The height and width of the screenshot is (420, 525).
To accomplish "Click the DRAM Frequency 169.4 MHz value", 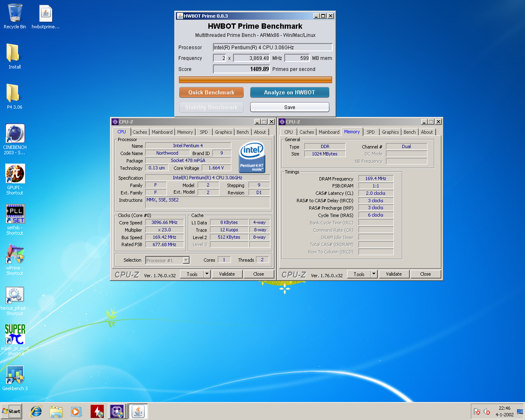I will pyautogui.click(x=376, y=178).
